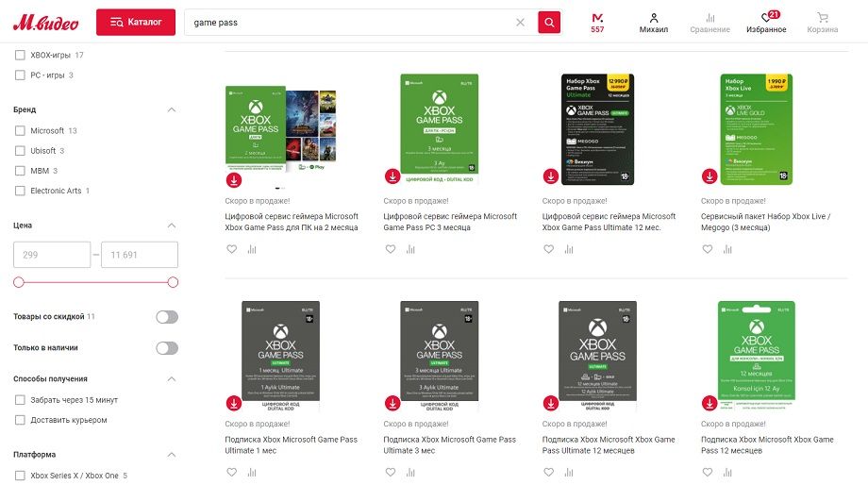Viewport: 868px width, 485px height.
Task: Open the M.Видео logo homepage
Action: (46, 22)
